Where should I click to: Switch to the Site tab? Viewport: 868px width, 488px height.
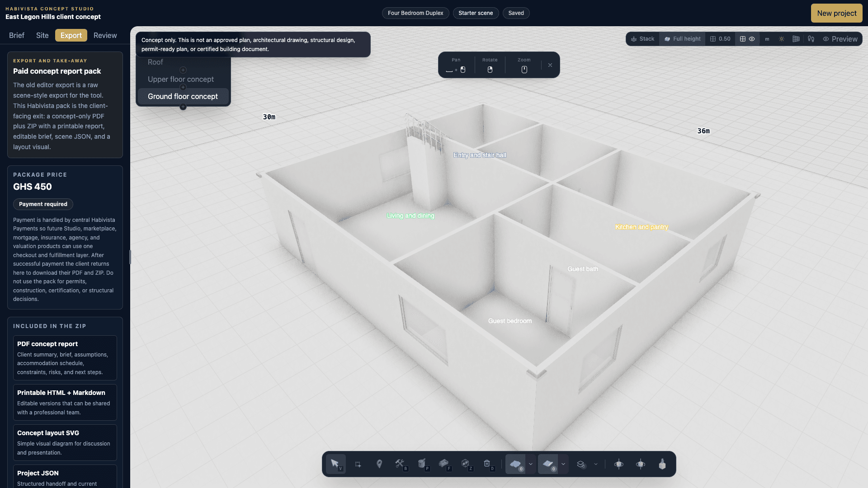pyautogui.click(x=42, y=35)
